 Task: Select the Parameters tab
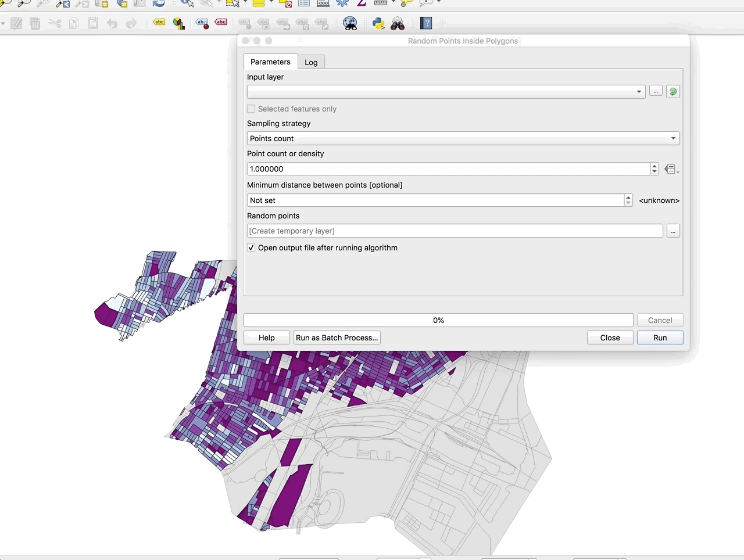[x=270, y=62]
